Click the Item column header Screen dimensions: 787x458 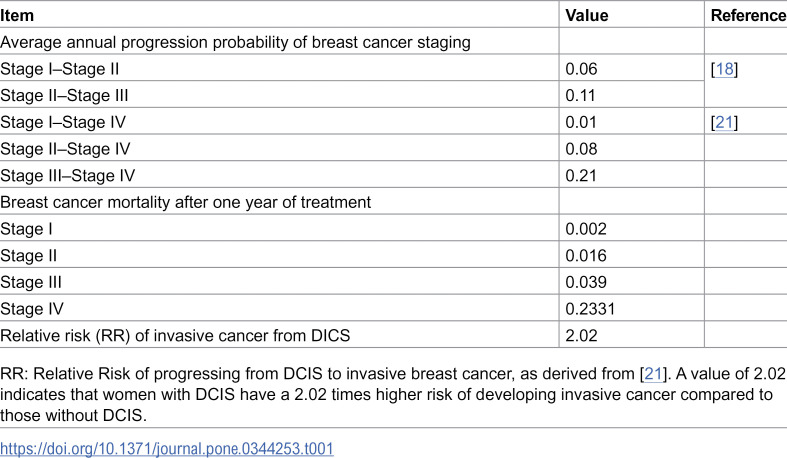[17, 16]
